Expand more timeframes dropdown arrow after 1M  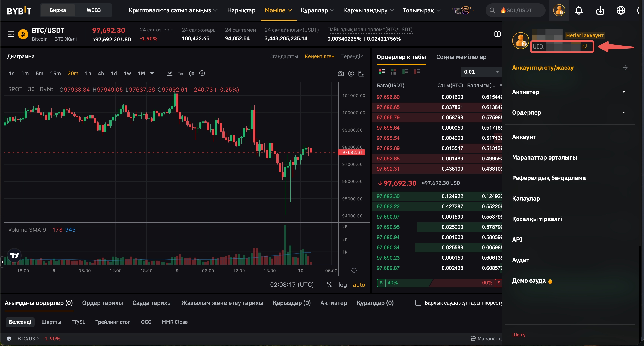152,73
